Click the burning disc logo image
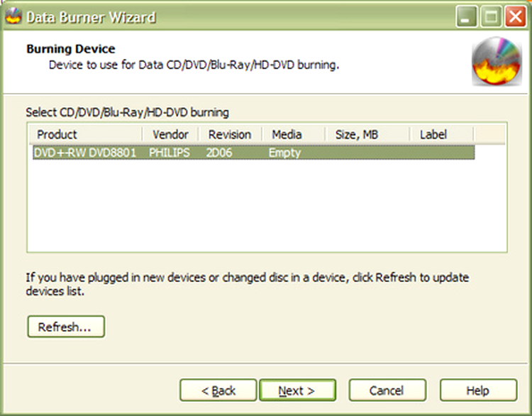The height and width of the screenshot is (416, 532). click(497, 61)
